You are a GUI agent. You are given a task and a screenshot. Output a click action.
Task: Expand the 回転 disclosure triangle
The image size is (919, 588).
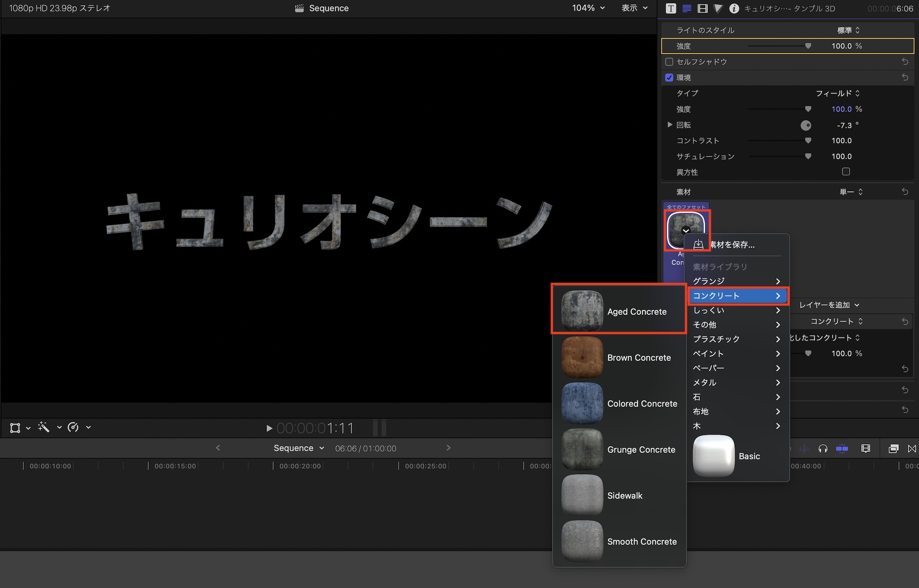(x=669, y=125)
